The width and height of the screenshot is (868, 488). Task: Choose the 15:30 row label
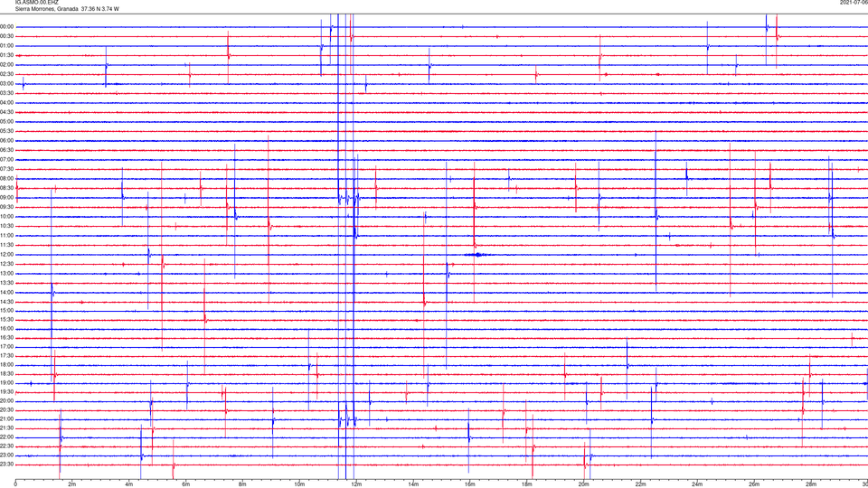click(x=7, y=319)
